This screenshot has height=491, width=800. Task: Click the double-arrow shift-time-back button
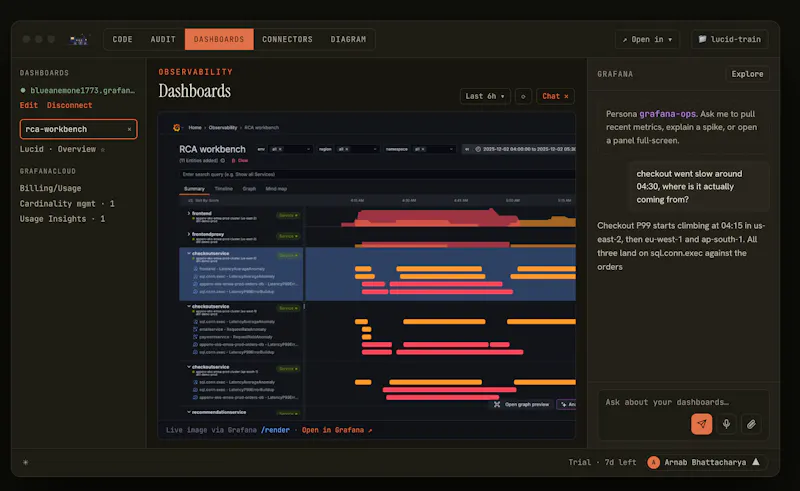pos(467,149)
